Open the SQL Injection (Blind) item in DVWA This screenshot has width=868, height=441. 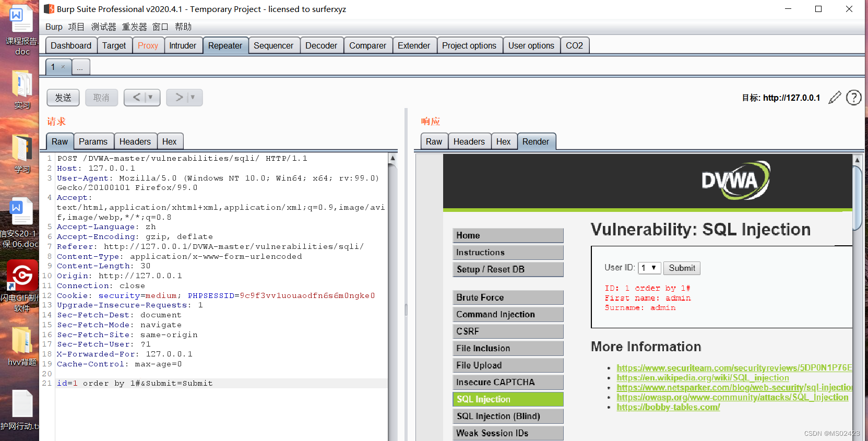(x=508, y=416)
